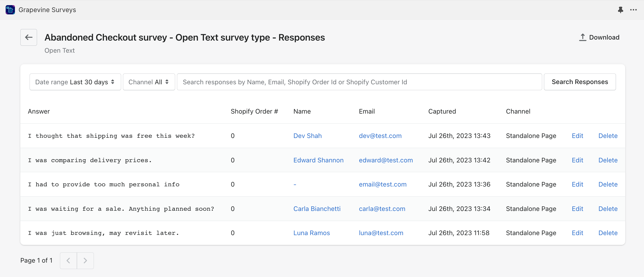Edit the email@test.com response
The width and height of the screenshot is (644, 277).
[x=577, y=184]
